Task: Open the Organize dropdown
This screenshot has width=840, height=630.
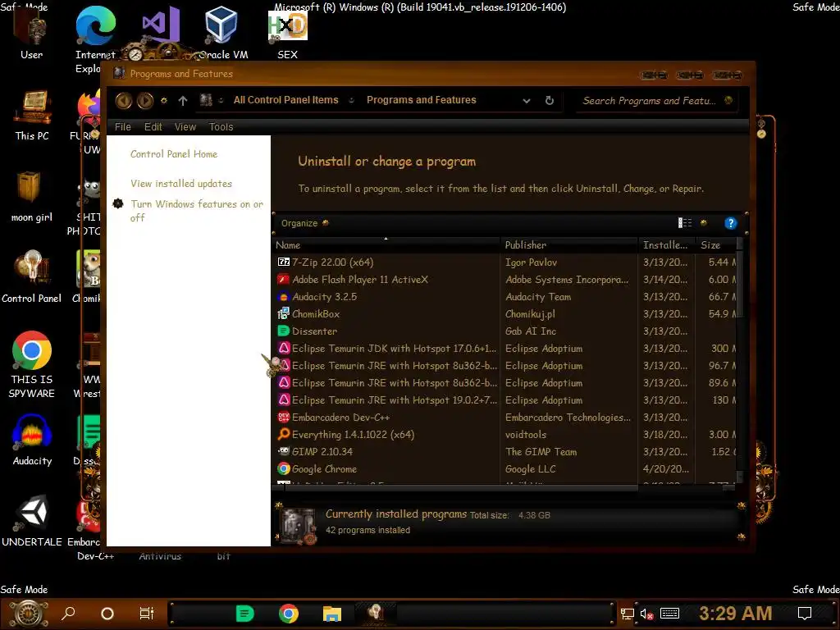Action: point(305,223)
